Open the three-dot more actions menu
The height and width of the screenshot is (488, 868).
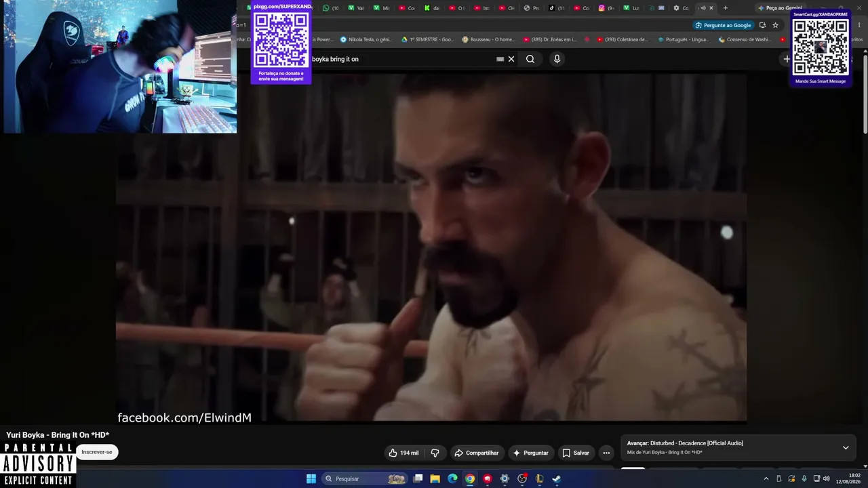(x=606, y=453)
